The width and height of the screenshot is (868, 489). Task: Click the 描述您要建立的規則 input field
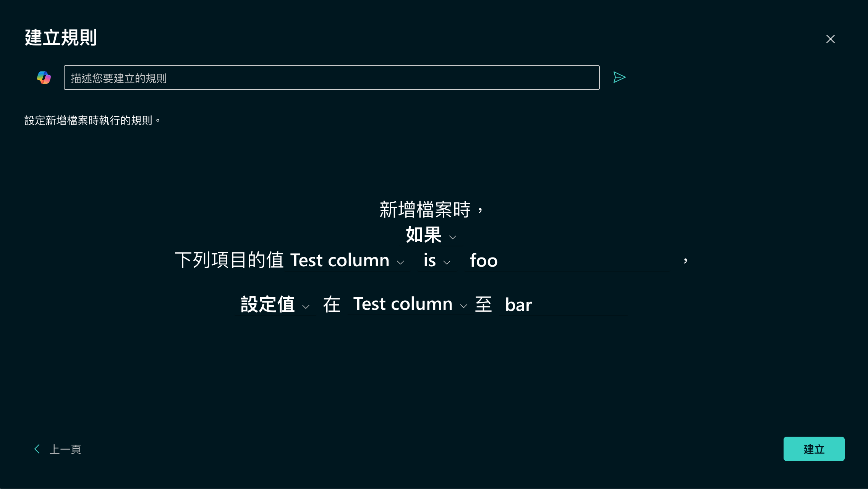tap(332, 78)
